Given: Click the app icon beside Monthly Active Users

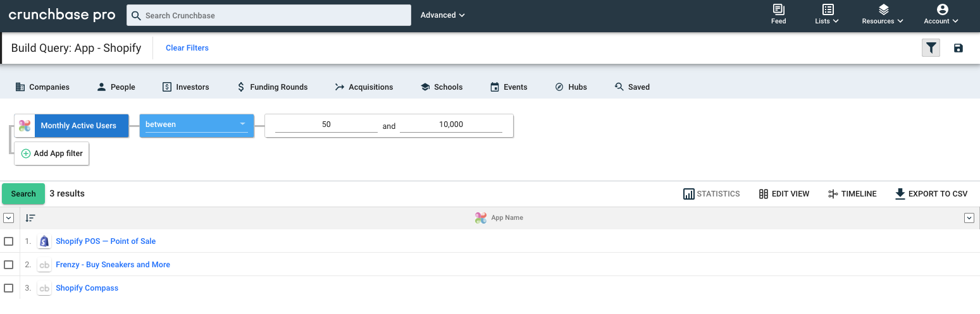Looking at the screenshot, I should 25,126.
